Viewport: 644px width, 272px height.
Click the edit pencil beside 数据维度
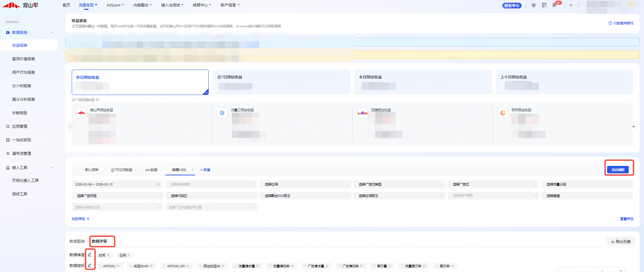tap(90, 255)
